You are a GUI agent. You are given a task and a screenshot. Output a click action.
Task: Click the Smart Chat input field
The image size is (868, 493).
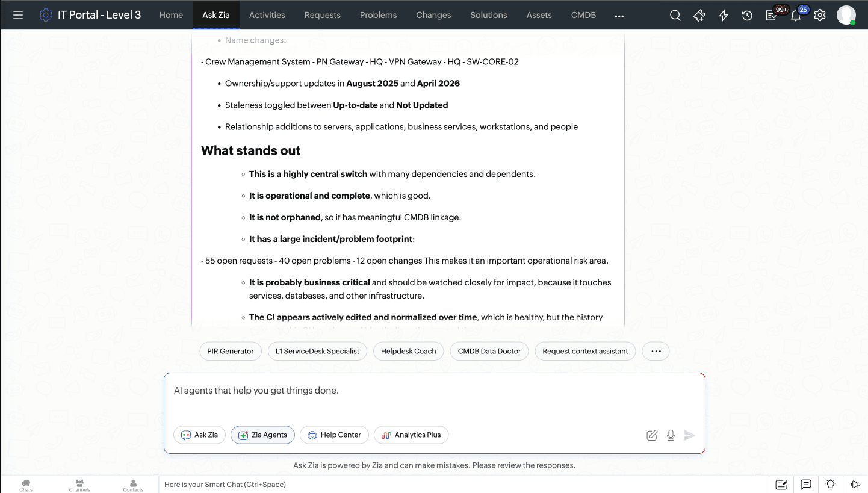[x=463, y=484]
